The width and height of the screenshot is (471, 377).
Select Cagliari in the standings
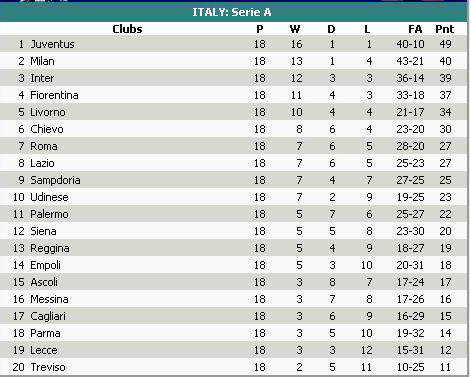tap(48, 316)
